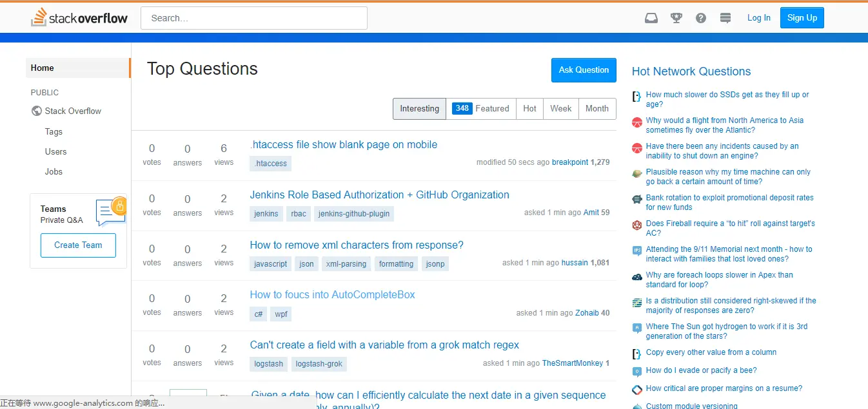Image resolution: width=868 pixels, height=409 pixels.
Task: Open the jenkins tag link
Action: (266, 213)
